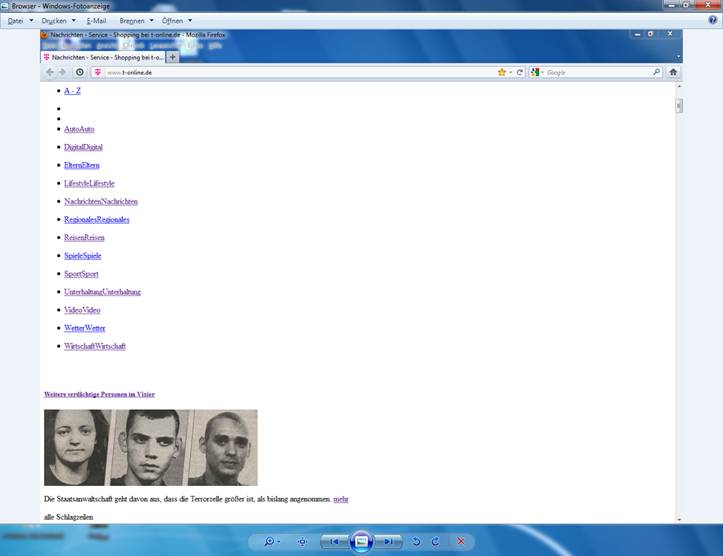Expand the zoom dropdown arrow beside magnifier

[279, 542]
